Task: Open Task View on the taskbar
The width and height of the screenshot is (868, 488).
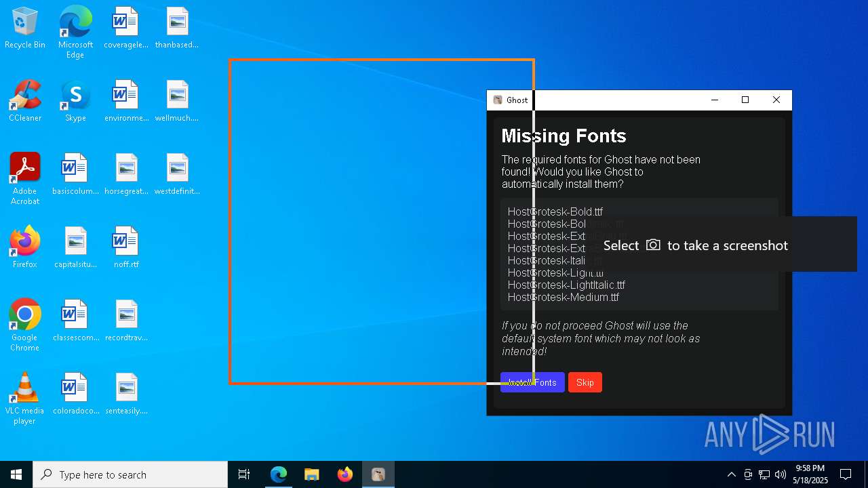Action: [244, 474]
